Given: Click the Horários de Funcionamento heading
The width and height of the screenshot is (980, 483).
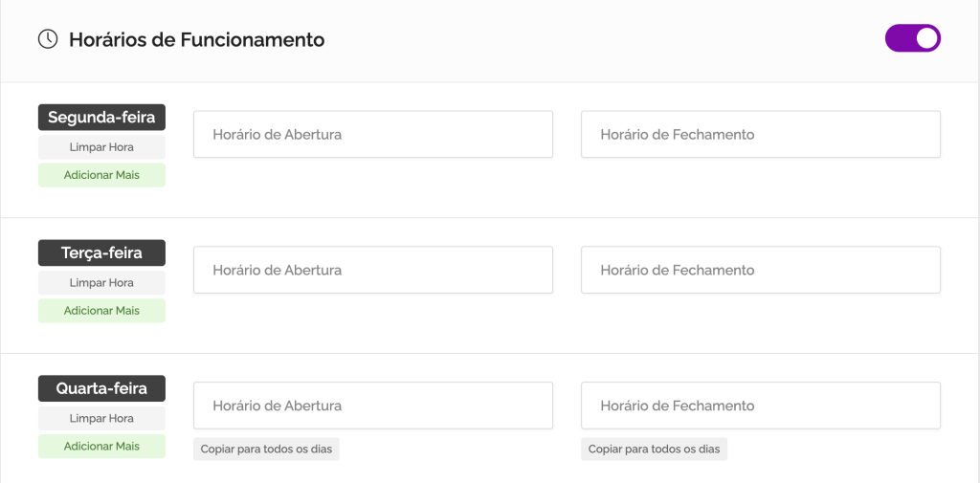Looking at the screenshot, I should click(x=196, y=40).
